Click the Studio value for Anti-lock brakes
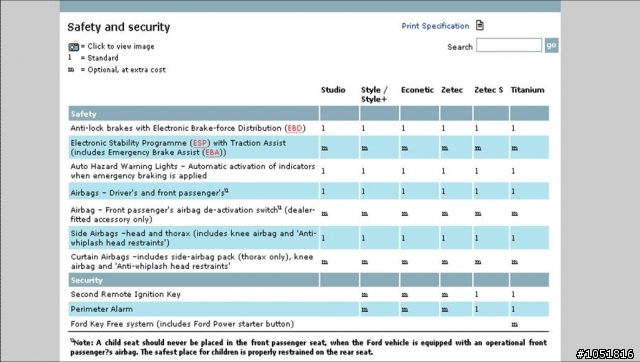The height and width of the screenshot is (362, 640). (323, 128)
